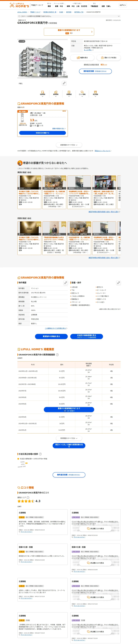Jump to 建物情報 section
138x644 pixels.
click(56, 94)
